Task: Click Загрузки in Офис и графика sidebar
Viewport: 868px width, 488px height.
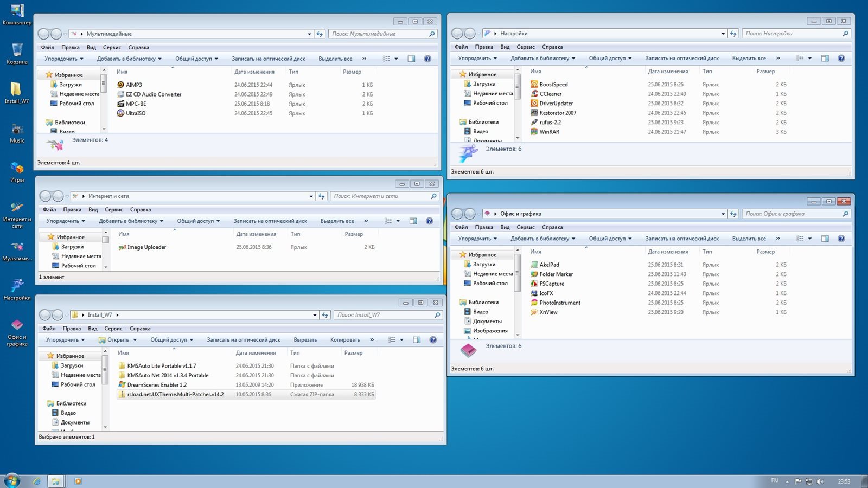Action: (484, 264)
